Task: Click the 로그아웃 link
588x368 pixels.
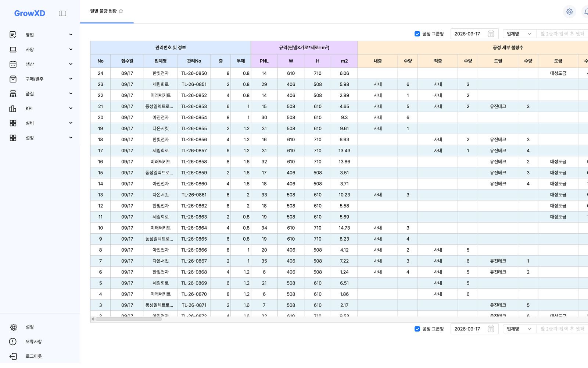Action: click(x=33, y=356)
